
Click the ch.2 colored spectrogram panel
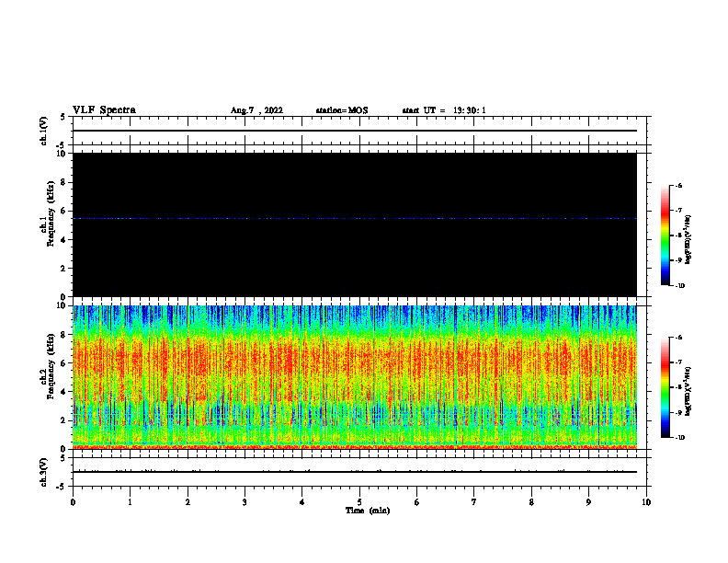click(x=355, y=377)
